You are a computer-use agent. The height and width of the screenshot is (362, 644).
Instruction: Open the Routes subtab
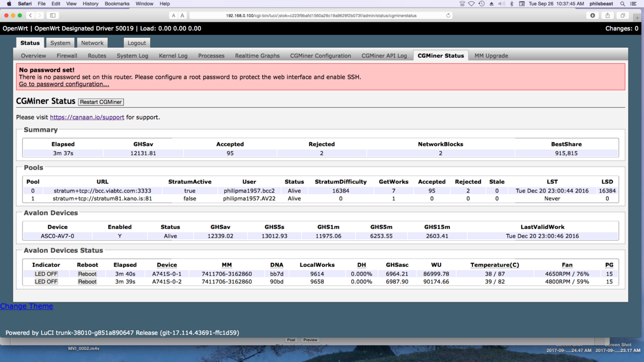click(97, 56)
